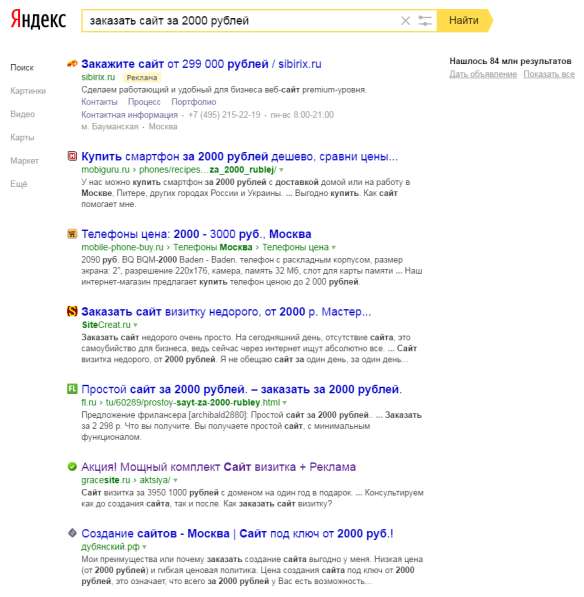Open the 'Дать объявление' link

point(483,74)
